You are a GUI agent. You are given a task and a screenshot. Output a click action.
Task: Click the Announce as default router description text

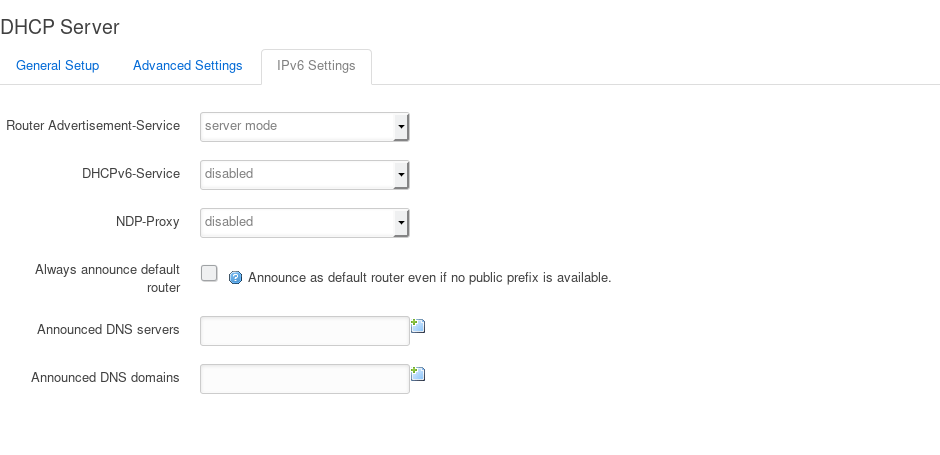(429, 278)
